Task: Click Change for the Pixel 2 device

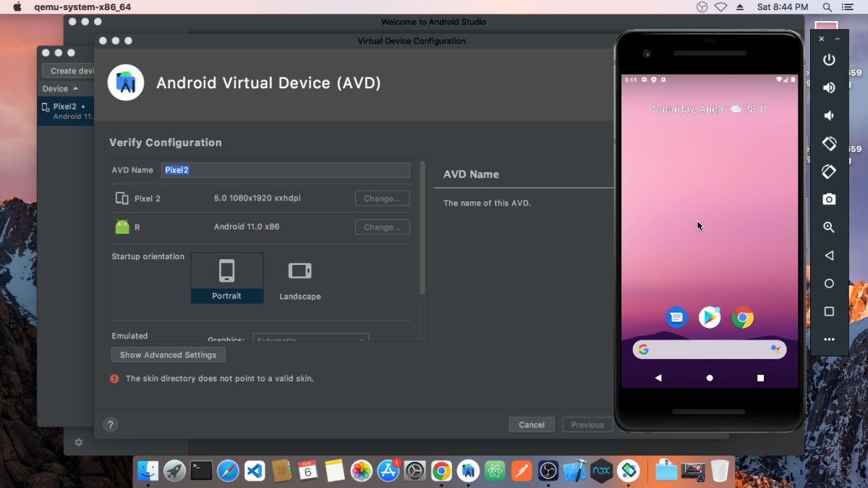Action: pyautogui.click(x=382, y=198)
